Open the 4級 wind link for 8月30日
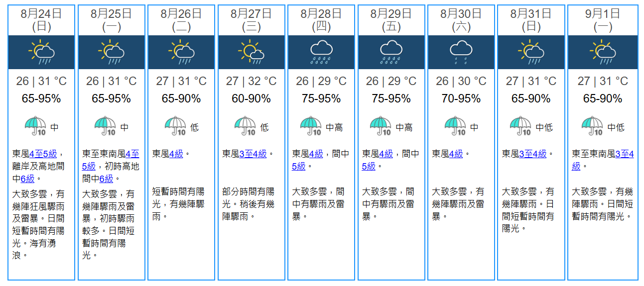Viewport: 644px width, 286px height. (456, 154)
